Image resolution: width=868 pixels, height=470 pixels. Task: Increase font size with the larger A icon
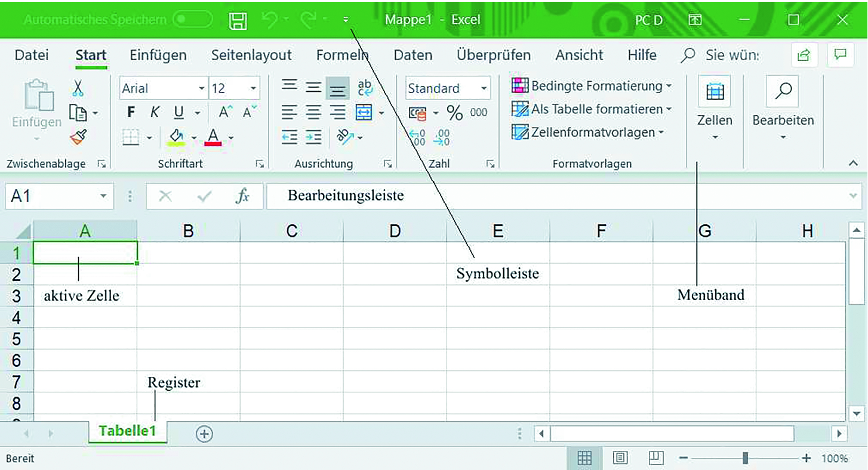pos(225,112)
